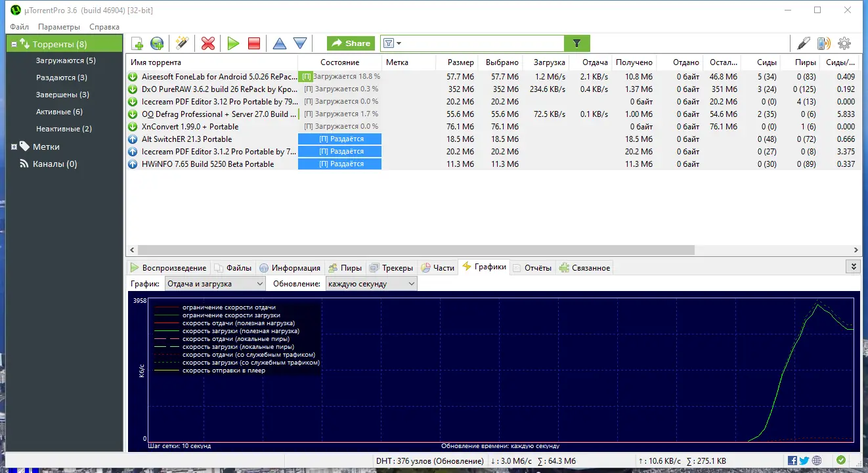Click the green checkmark network status icon

(841, 461)
